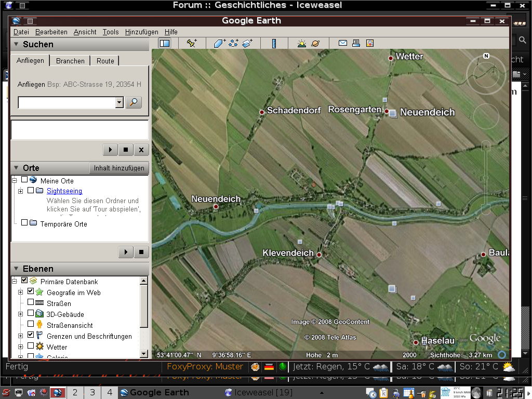Click the zoom slider on the map
Image resolution: width=532 pixels, height=399 pixels.
pyautogui.click(x=486, y=178)
